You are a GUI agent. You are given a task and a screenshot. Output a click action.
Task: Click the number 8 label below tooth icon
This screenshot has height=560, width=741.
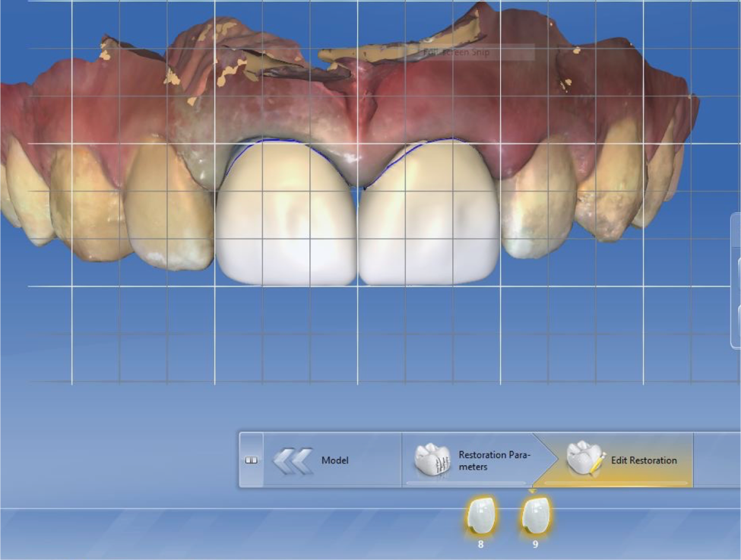pos(480,544)
